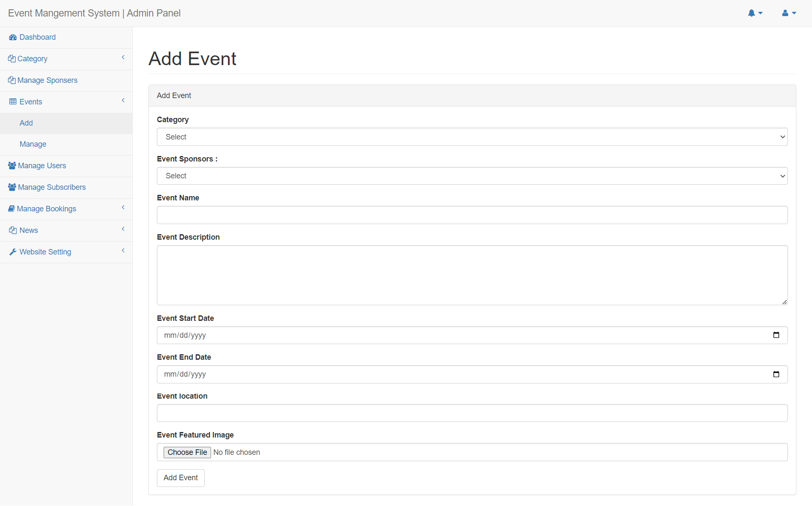Click the Dashboard gauge icon

click(12, 37)
